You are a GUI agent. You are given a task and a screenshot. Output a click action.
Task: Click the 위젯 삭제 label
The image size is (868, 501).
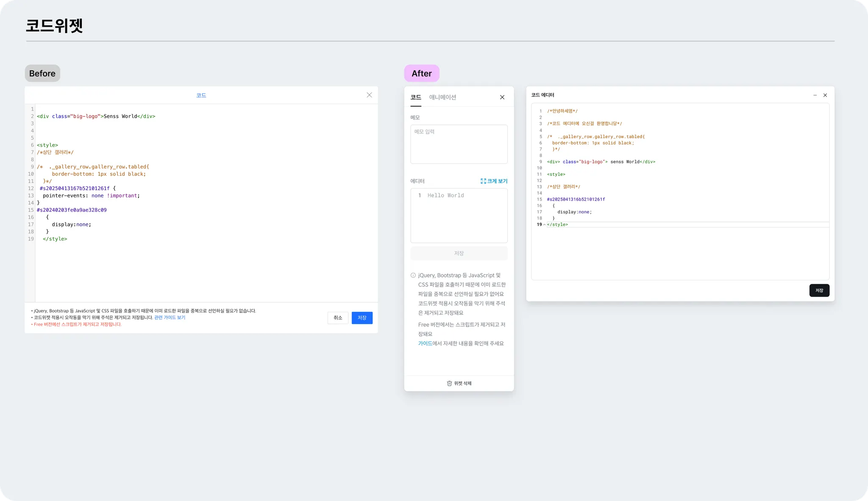click(463, 383)
